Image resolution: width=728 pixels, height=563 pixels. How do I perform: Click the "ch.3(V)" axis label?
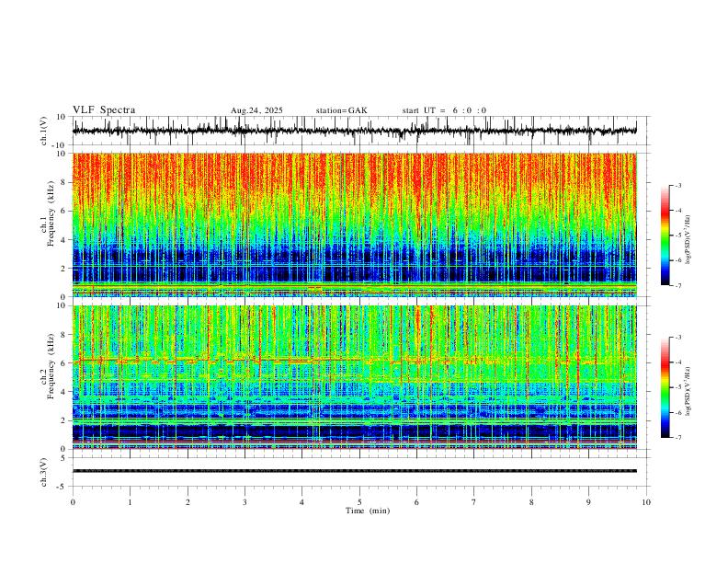pyautogui.click(x=44, y=473)
